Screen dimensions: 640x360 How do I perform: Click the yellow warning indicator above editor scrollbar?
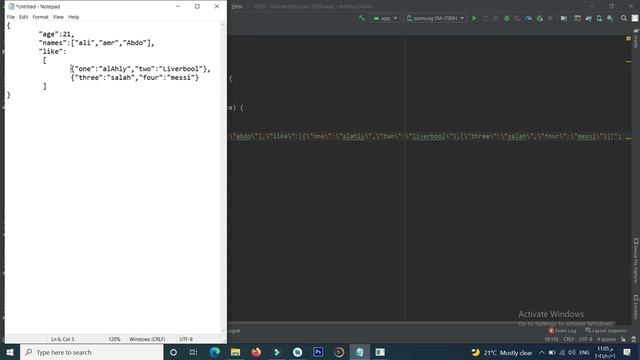[x=628, y=38]
